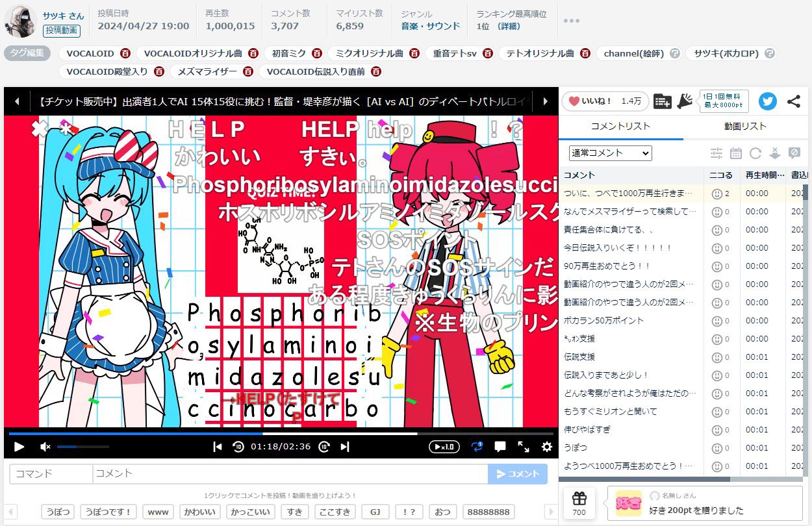Nikoru the ボカラン50万ポイント comment
812x526 pixels.
point(717,320)
